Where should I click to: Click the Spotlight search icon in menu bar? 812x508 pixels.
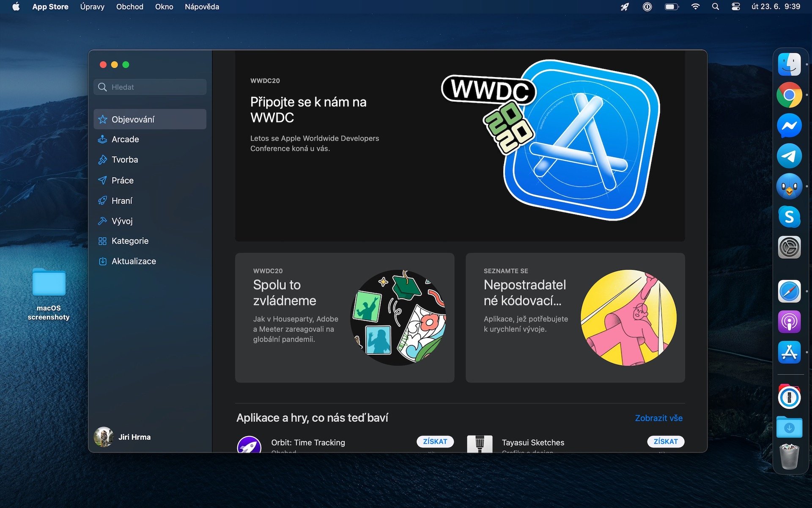(x=715, y=7)
